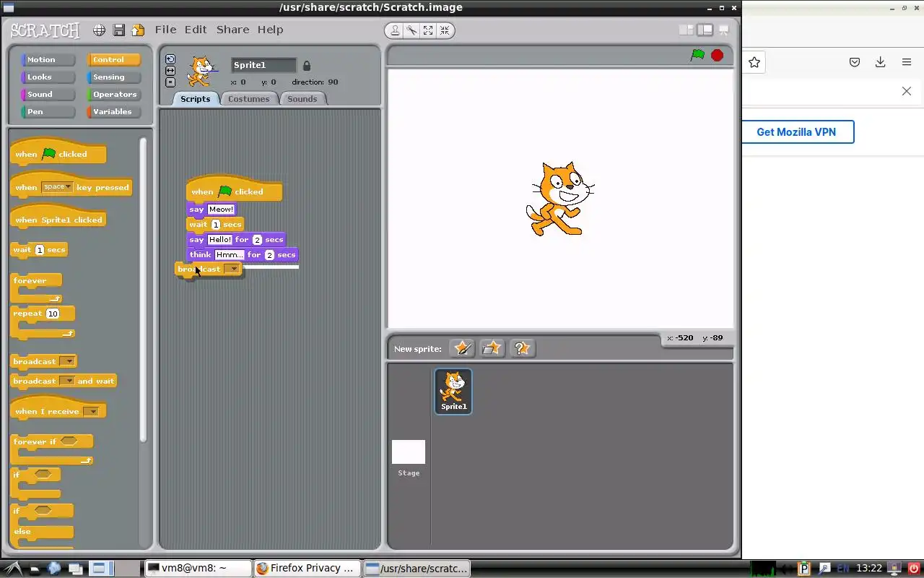Click the 'forever if' block
Screen dimensions: 924x578
[52, 449]
